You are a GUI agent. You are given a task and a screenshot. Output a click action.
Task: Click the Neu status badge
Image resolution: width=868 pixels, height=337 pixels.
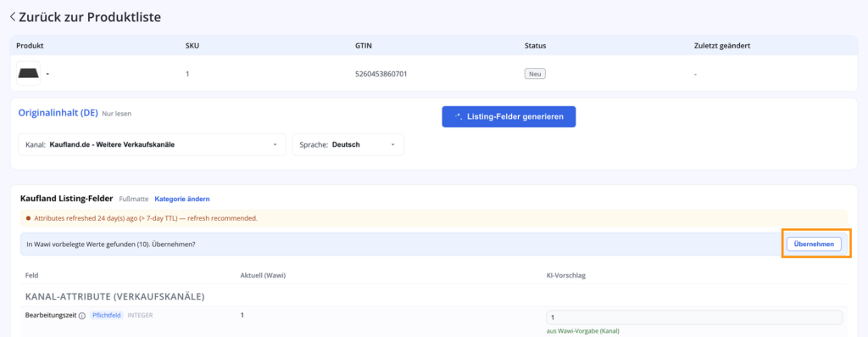pyautogui.click(x=535, y=74)
